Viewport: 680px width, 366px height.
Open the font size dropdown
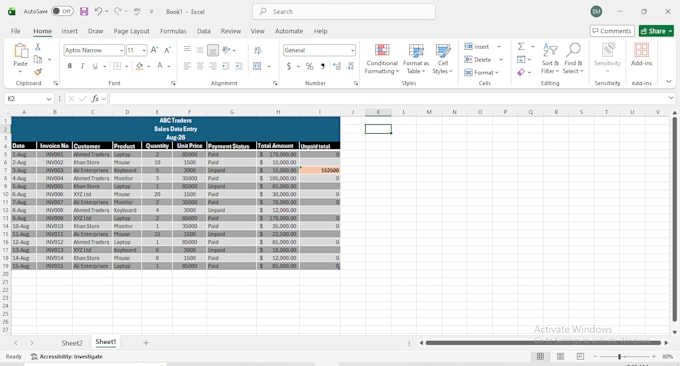(x=144, y=50)
